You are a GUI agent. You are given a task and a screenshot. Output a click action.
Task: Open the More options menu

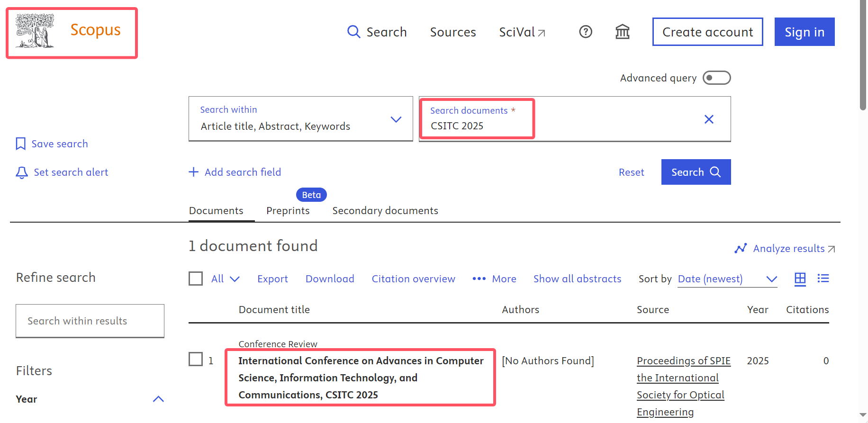point(494,279)
